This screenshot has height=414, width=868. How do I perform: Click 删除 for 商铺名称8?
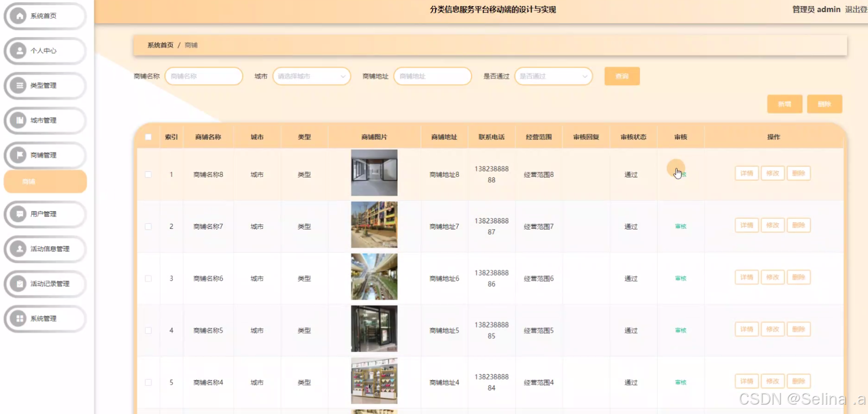798,174
